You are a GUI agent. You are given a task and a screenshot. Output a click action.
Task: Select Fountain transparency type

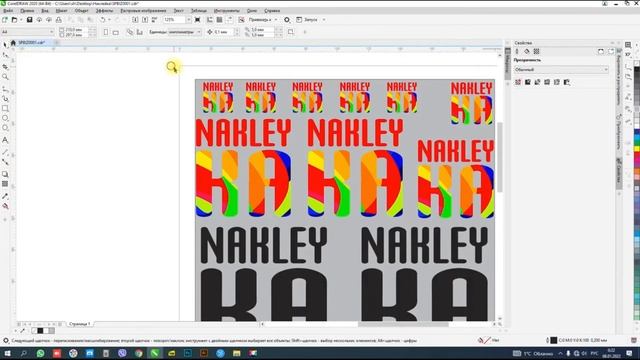coord(538,82)
